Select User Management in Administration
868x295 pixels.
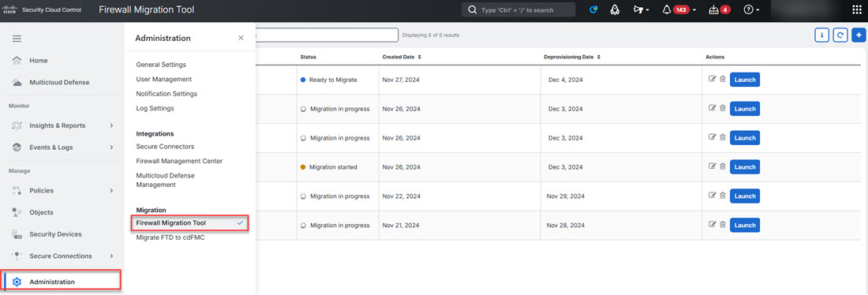point(164,79)
